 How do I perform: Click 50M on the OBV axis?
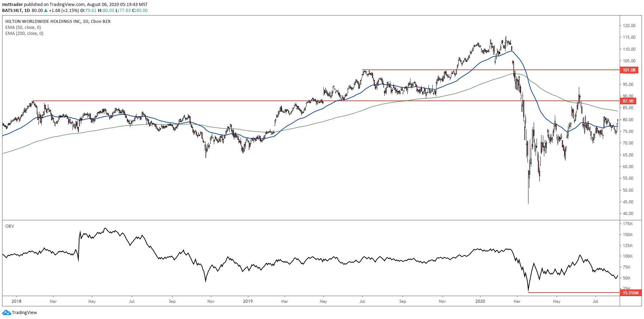click(x=627, y=278)
